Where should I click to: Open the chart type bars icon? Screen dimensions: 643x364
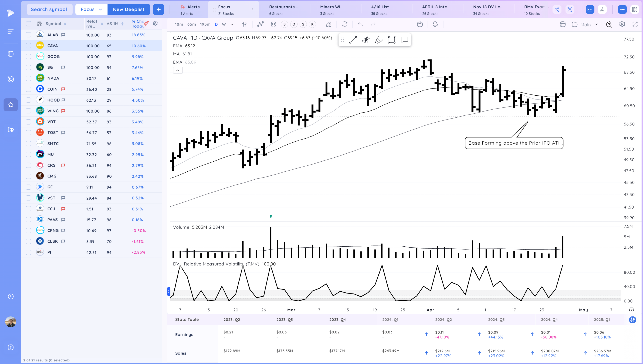(x=245, y=24)
